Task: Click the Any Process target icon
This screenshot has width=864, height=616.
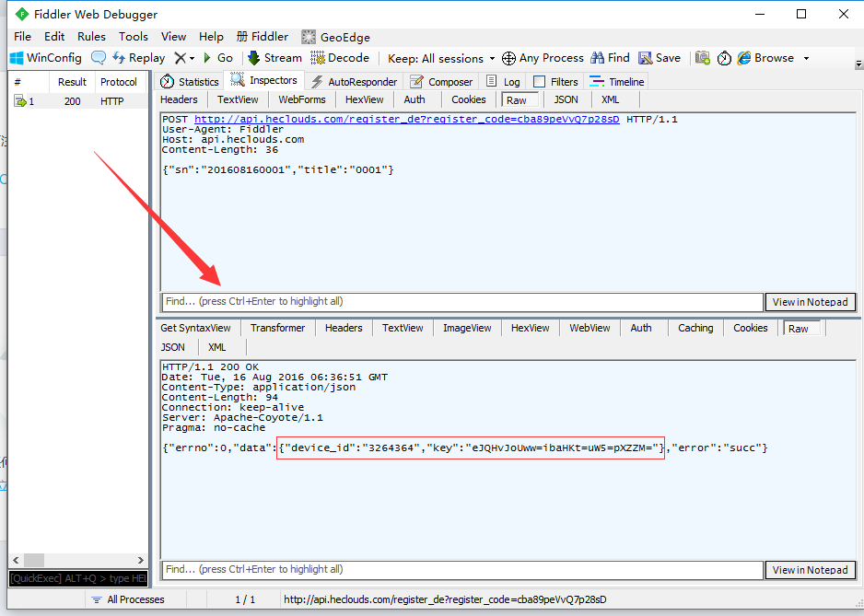Action: 508,58
